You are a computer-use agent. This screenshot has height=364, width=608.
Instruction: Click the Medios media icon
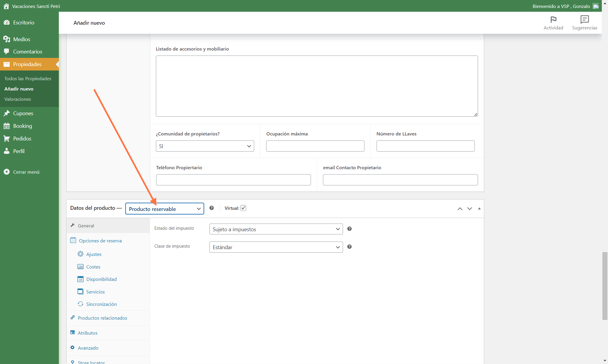coord(6,39)
